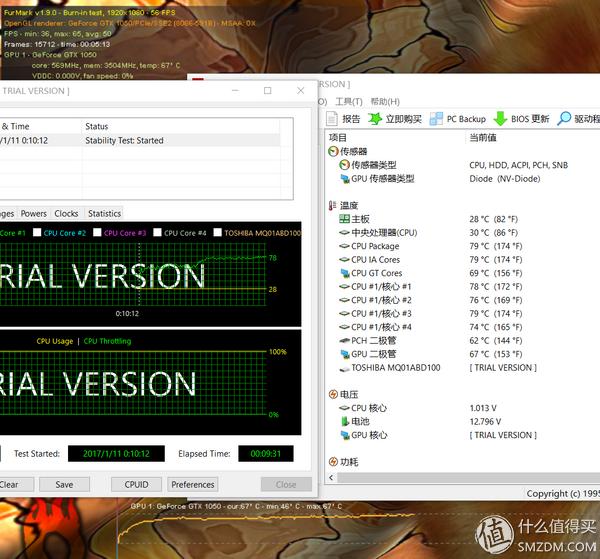Switch to the Statistics tab
The width and height of the screenshot is (600, 559).
(104, 213)
